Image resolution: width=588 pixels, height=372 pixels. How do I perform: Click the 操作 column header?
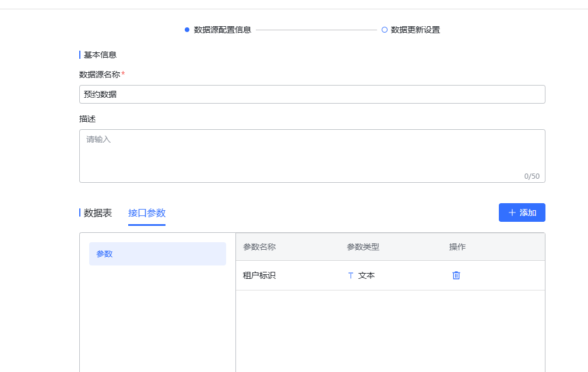tap(457, 247)
